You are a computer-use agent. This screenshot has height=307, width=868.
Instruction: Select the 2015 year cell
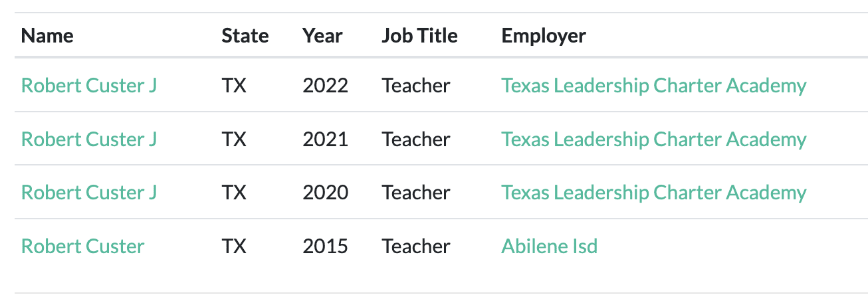tap(325, 247)
